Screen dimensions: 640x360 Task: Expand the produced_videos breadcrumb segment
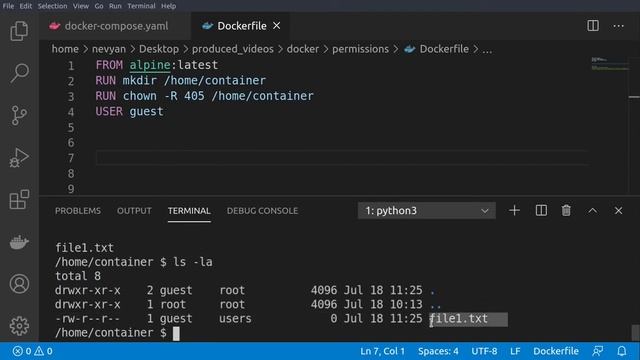point(233,49)
